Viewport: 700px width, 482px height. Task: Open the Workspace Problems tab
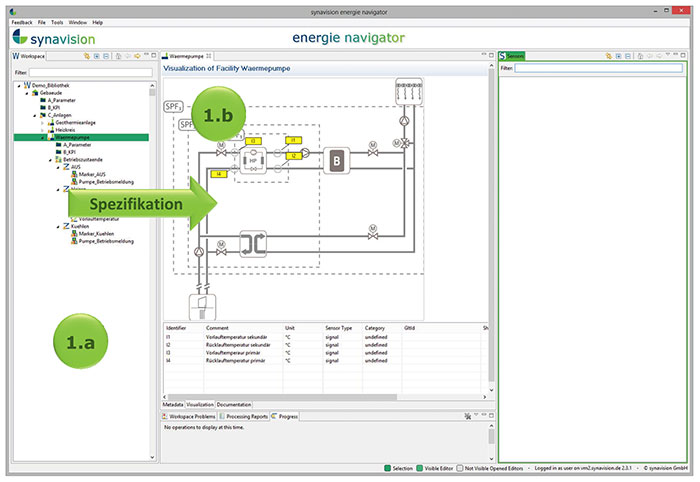pos(188,416)
